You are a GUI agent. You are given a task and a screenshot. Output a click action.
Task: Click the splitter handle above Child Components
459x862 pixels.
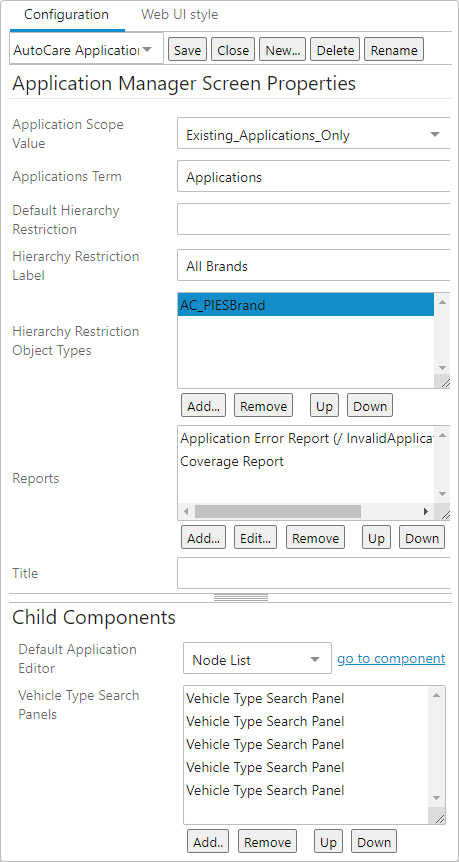pos(241,598)
